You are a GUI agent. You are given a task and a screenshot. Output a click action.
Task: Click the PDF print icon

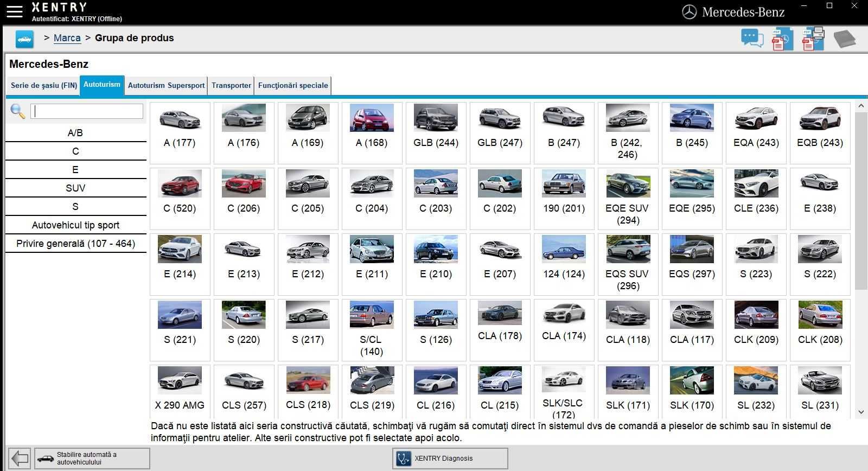pyautogui.click(x=813, y=39)
